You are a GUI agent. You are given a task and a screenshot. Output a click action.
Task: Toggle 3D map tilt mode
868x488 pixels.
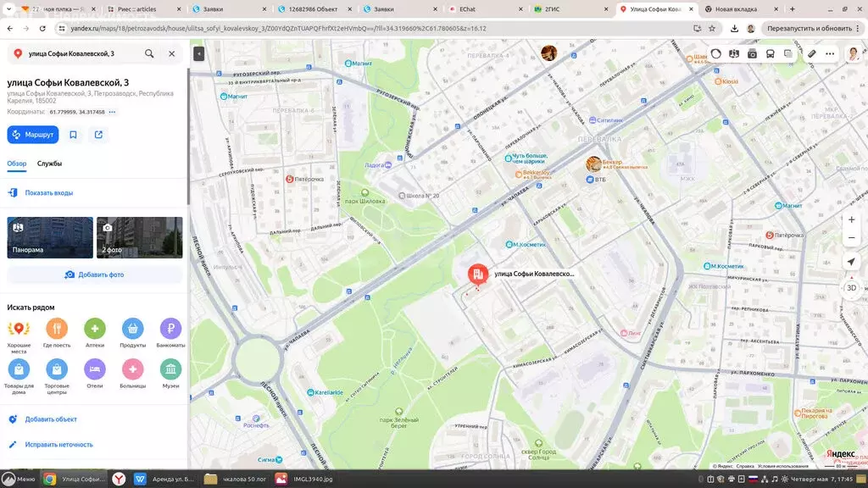click(x=851, y=288)
